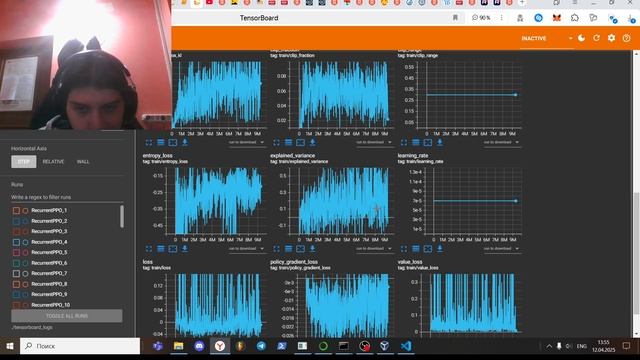Open run-to-download dropdown under explained_variance chart
Viewport: 640px width, 360px height.
[x=374, y=249]
